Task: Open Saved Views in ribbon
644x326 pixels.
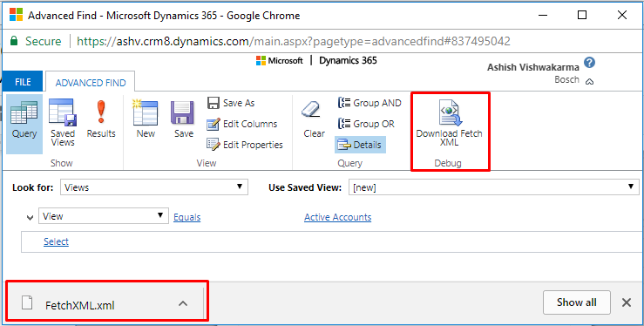Action: tap(63, 124)
